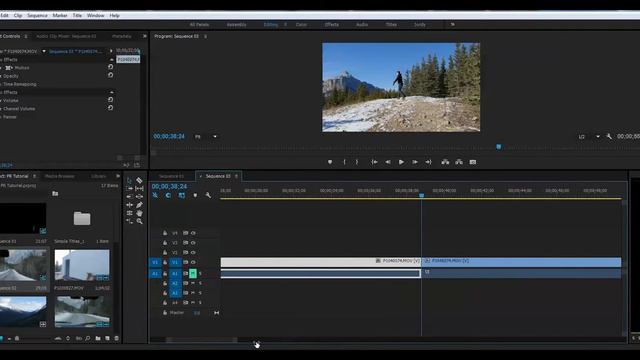Viewport: 640px width, 360px height.
Task: Step forward one frame
Action: [415, 162]
